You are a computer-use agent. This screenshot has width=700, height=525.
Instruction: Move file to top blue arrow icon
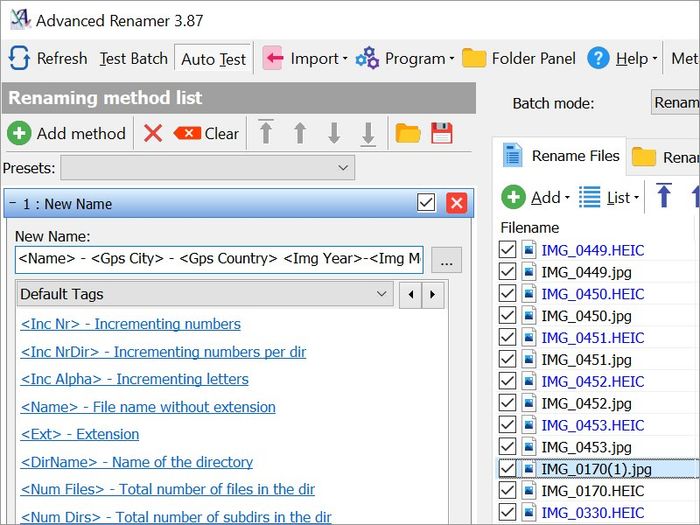point(664,196)
